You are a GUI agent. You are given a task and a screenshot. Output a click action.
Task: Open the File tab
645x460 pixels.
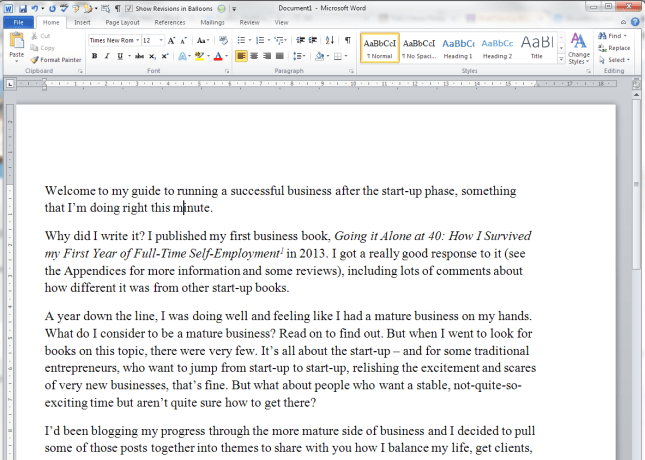(x=19, y=22)
